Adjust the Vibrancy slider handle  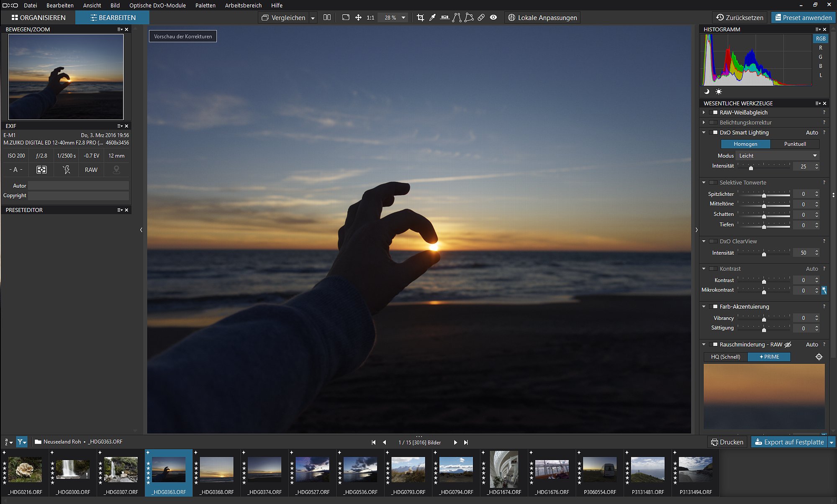[x=764, y=319]
